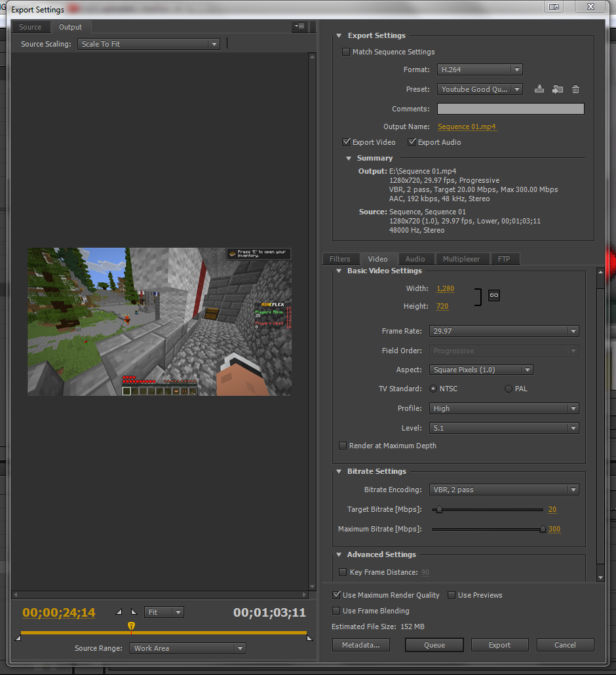Screen dimensions: 616x675
Task: Open the Profile High dropdown
Action: [504, 408]
